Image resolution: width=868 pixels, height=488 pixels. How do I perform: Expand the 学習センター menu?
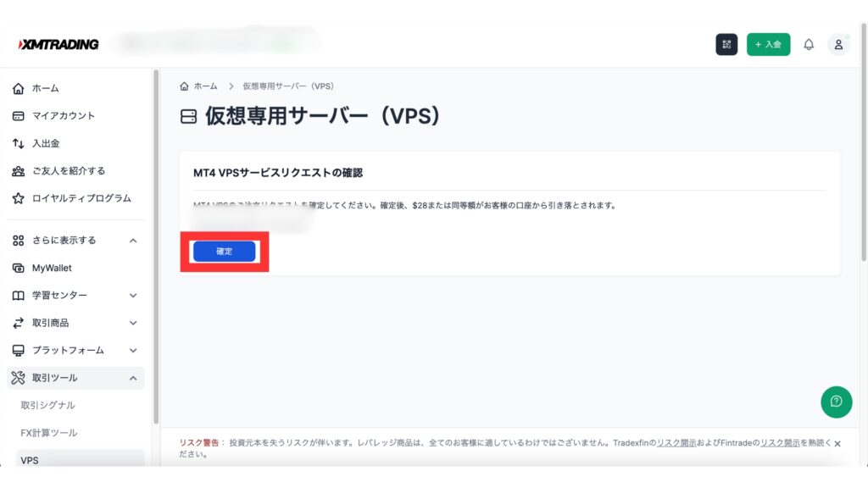click(133, 296)
